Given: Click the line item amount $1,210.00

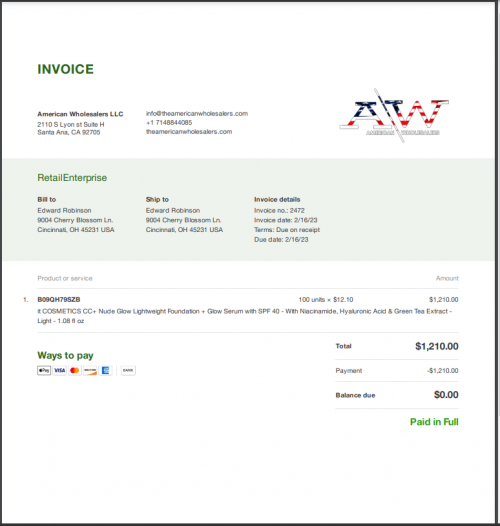Looking at the screenshot, I should (x=444, y=300).
